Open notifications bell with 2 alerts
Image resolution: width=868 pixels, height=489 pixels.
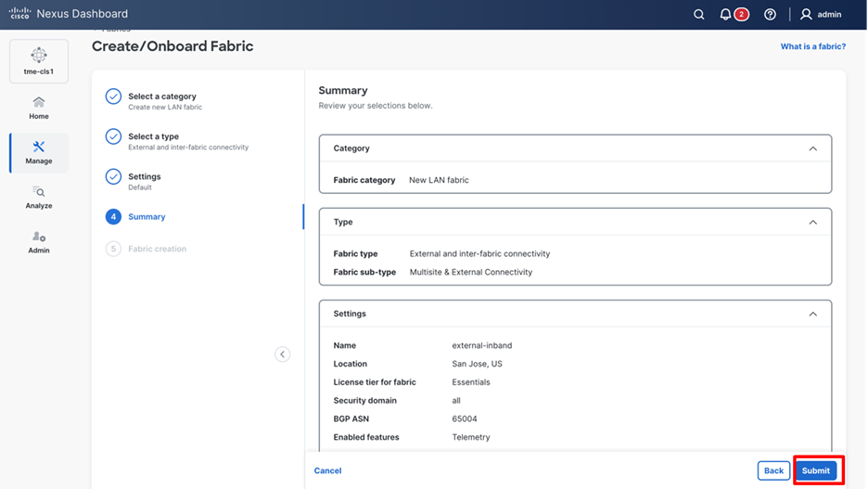[x=726, y=15]
